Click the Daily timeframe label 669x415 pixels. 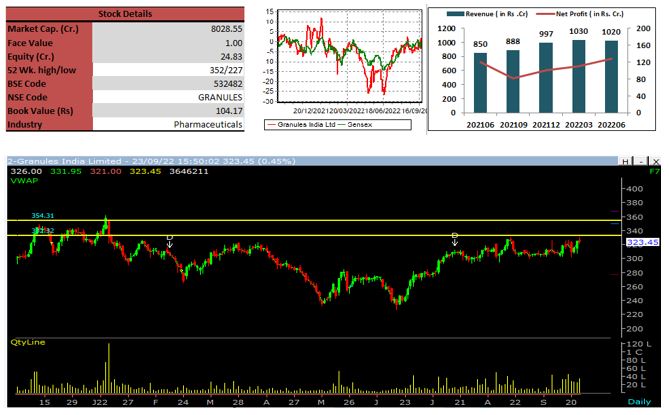click(x=639, y=402)
